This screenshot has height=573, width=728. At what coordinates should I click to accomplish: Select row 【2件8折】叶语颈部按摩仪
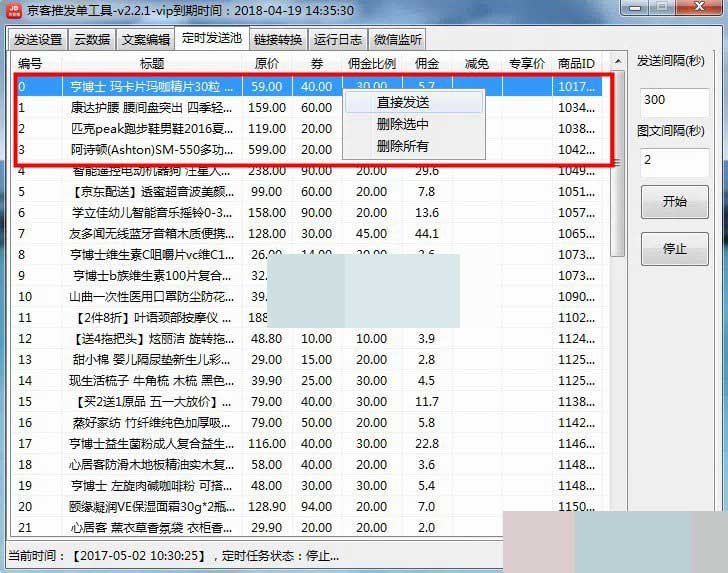[x=309, y=317]
